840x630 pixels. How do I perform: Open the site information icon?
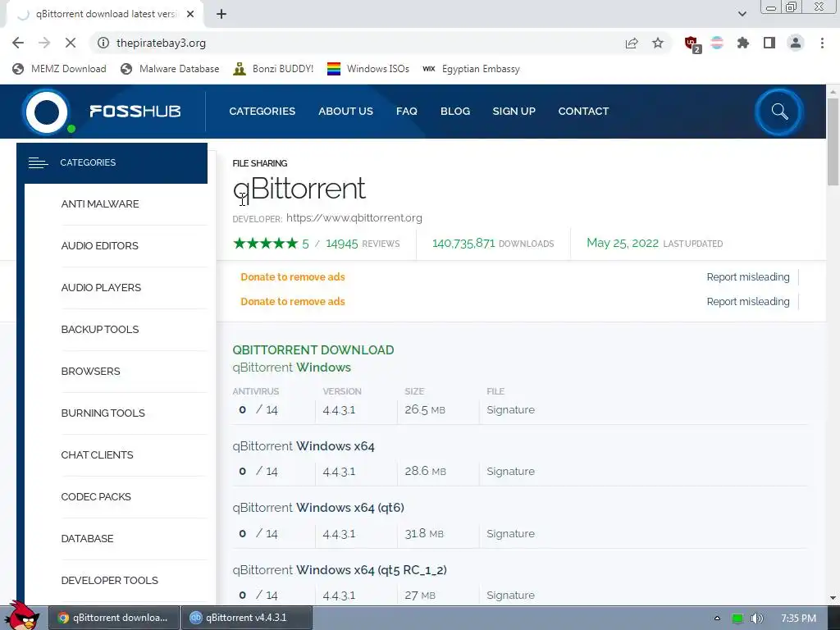[103, 43]
